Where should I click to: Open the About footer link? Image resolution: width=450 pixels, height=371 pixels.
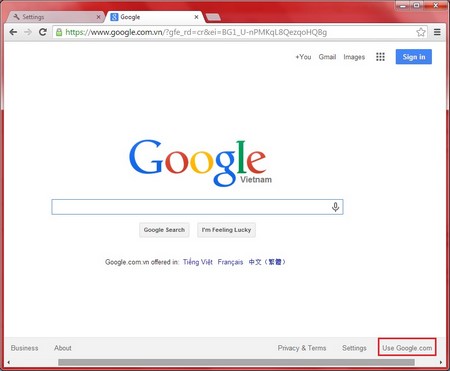point(63,348)
